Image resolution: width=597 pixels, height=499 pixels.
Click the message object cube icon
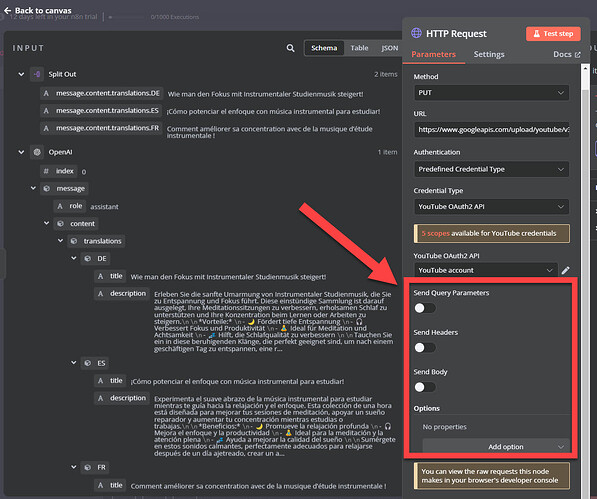pos(46,188)
